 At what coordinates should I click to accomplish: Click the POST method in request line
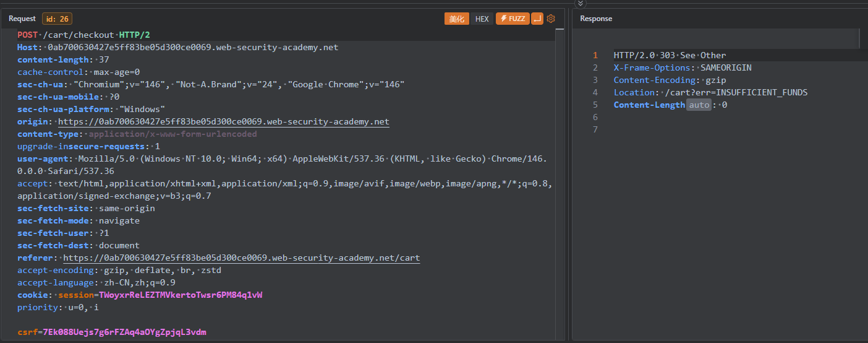(28, 35)
